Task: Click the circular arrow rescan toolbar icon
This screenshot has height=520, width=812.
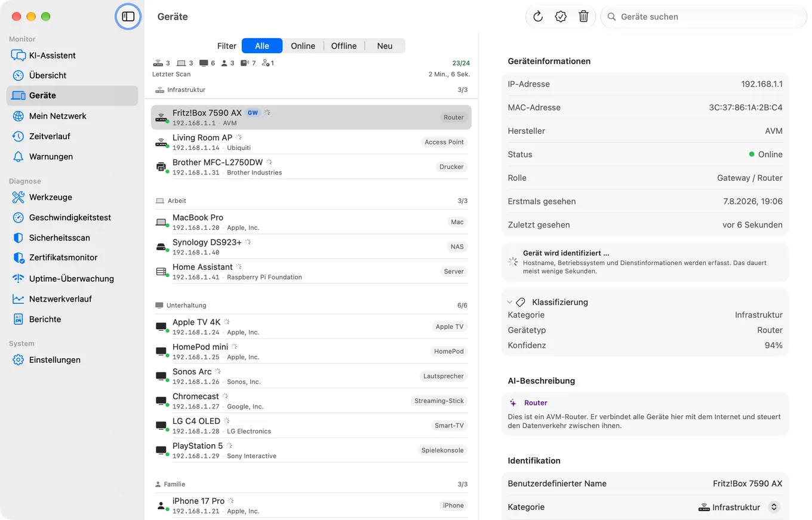Action: (x=538, y=17)
